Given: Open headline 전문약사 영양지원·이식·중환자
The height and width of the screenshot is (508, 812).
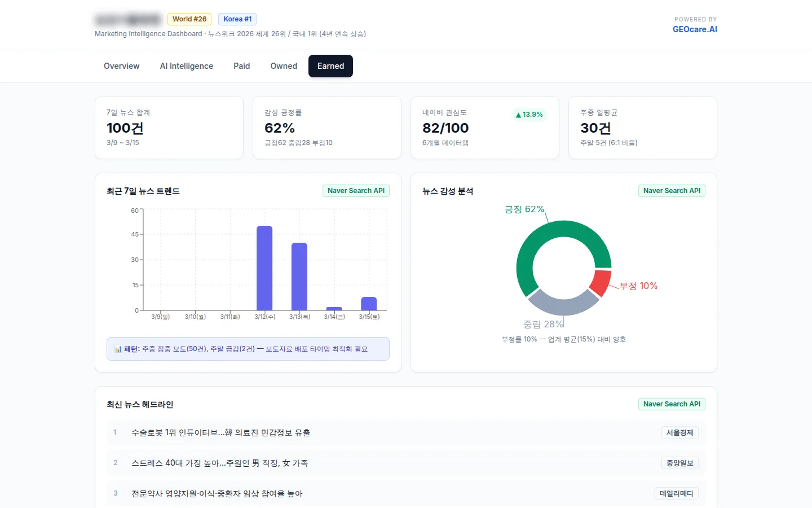Looking at the screenshot, I should pos(217,494).
